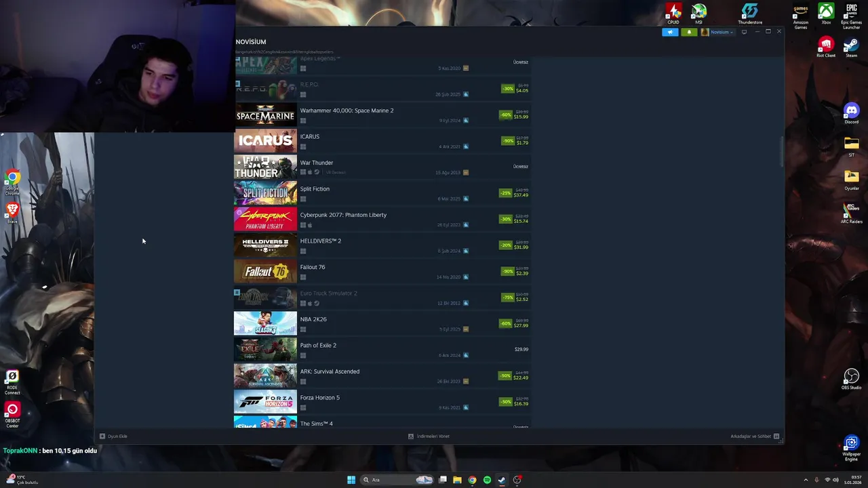Show hidden system tray icons chevron
868x488 pixels.
[806, 480]
